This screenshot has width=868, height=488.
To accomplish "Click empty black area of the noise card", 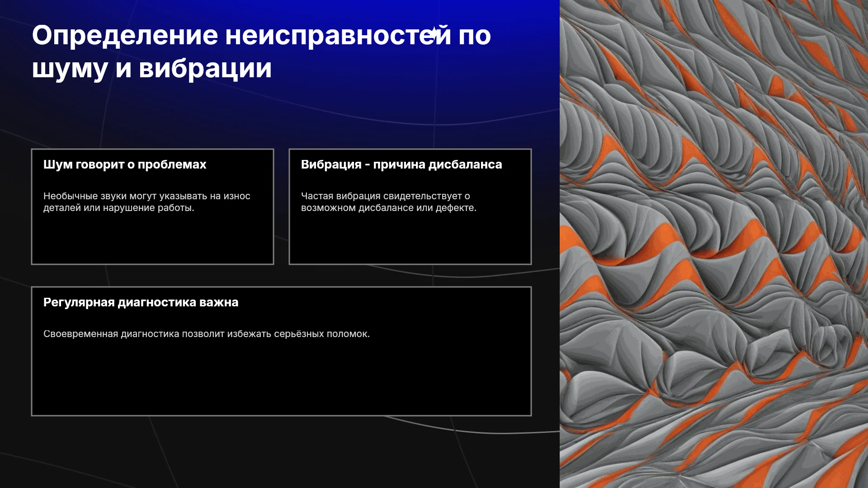I will coord(152,239).
